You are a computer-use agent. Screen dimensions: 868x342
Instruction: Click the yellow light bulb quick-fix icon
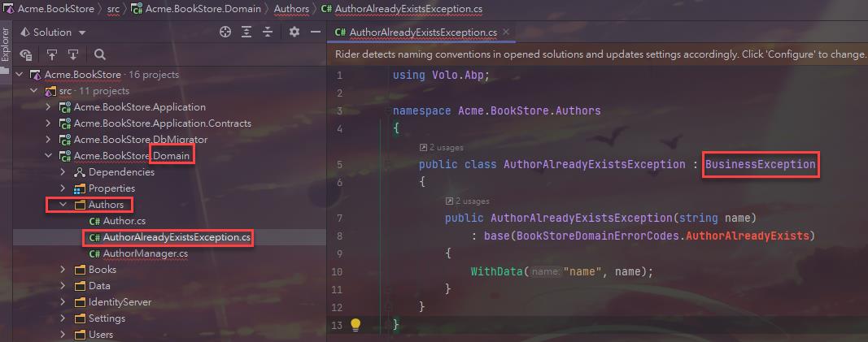pos(355,325)
